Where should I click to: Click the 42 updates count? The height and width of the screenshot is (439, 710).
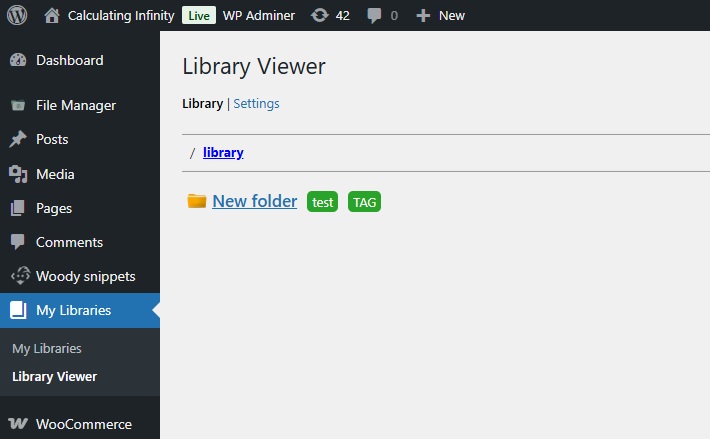point(343,16)
